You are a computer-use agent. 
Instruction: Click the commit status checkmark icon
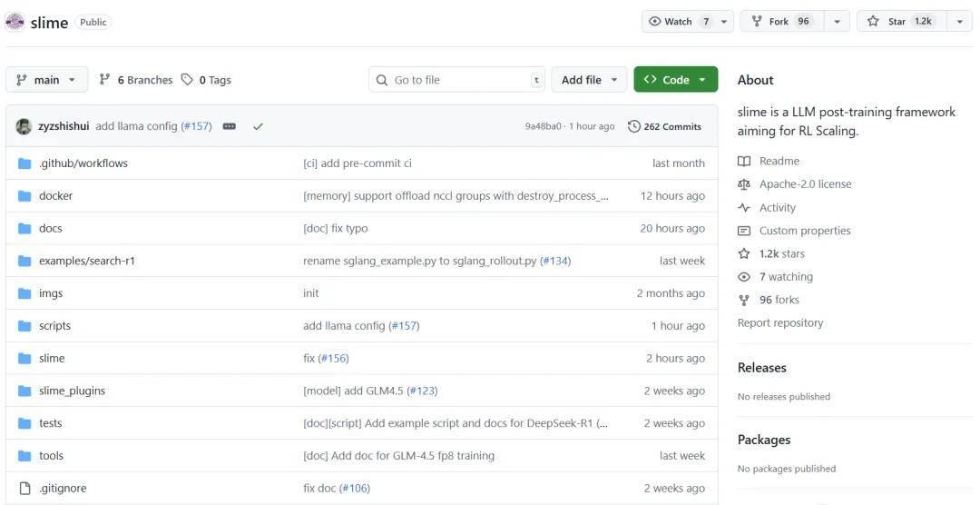(x=258, y=126)
